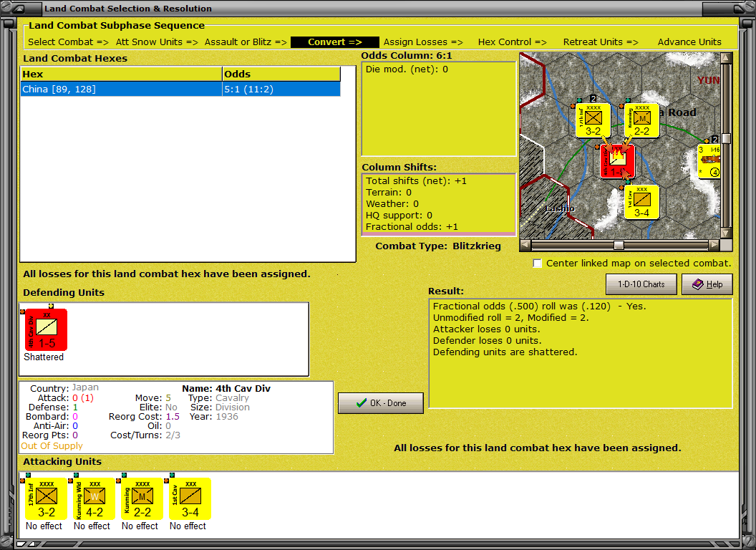Click the Kunming 2-2 counter on the map
Screen dimensions: 756x550
coord(641,120)
